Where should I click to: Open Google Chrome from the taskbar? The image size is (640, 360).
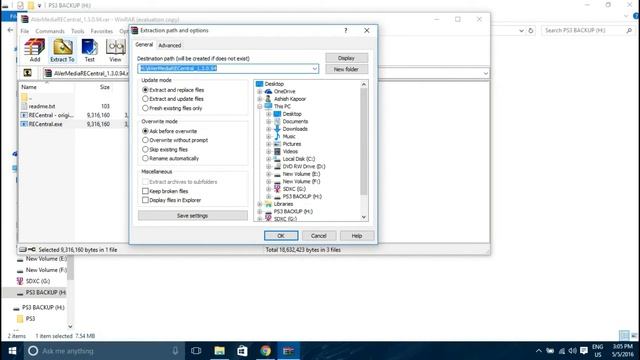266,351
